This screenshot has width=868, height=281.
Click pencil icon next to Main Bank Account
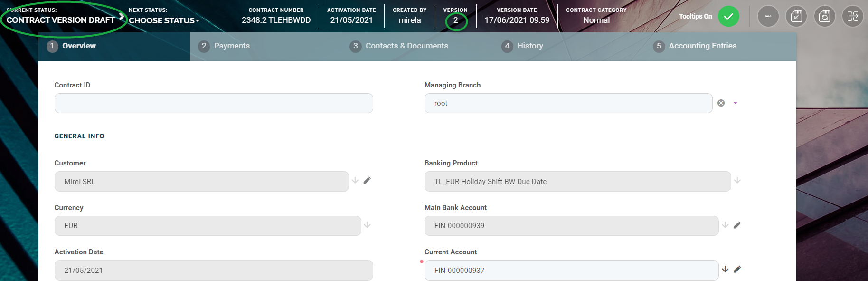737,225
